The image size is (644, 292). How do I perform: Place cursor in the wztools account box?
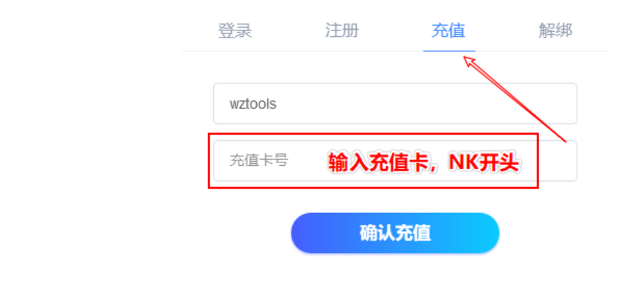tap(395, 103)
